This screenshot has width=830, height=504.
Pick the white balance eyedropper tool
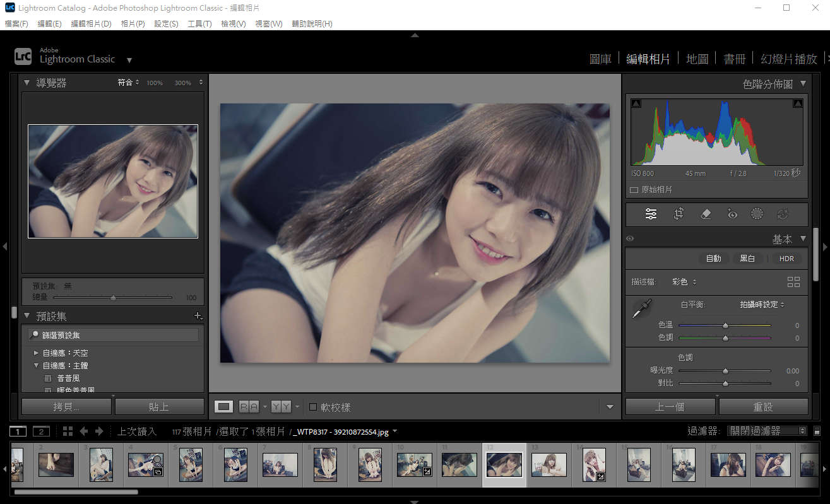click(x=641, y=309)
